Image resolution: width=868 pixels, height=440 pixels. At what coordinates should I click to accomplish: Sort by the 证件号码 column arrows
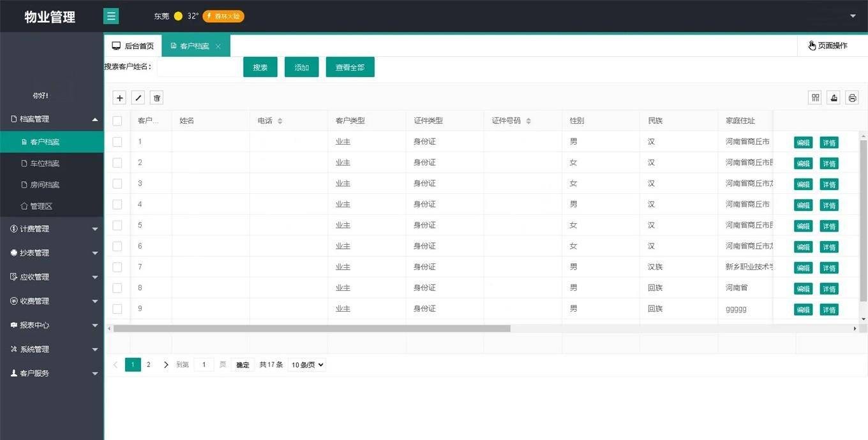pos(528,121)
